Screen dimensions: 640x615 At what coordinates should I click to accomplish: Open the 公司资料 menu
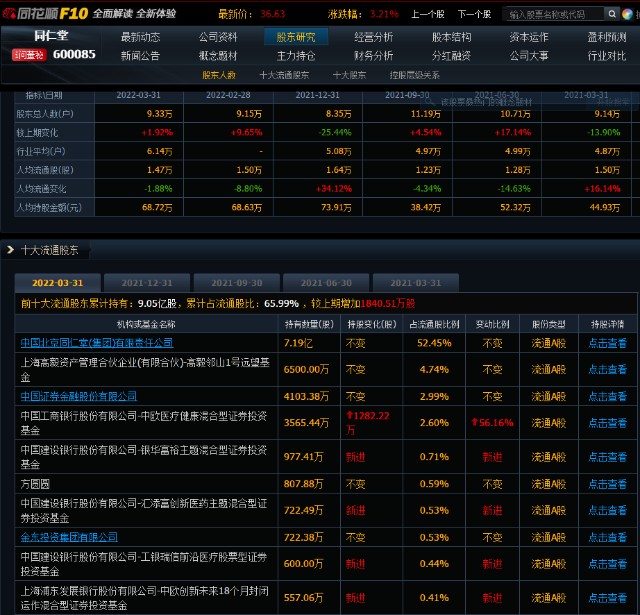(218, 37)
